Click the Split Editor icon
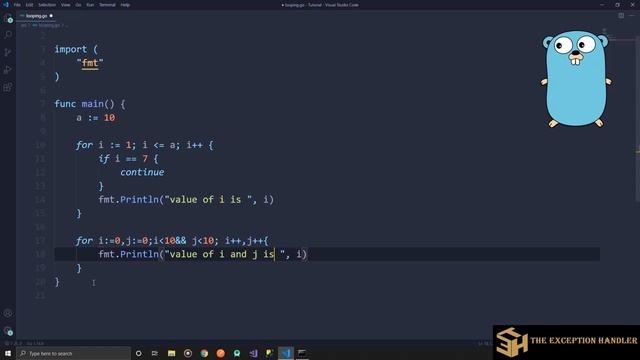 tap(621, 16)
